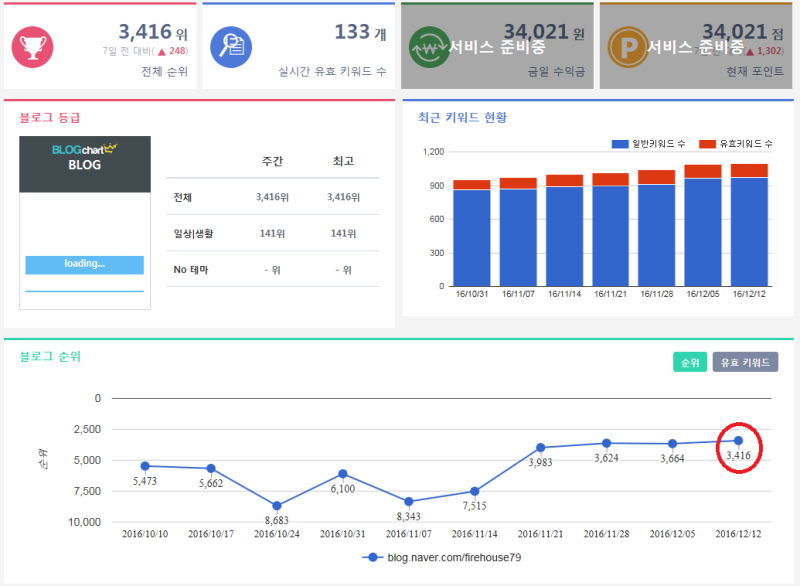Click the 8,343 data point on 2016/11/07
Screen dimensions: 800x586
click(409, 502)
